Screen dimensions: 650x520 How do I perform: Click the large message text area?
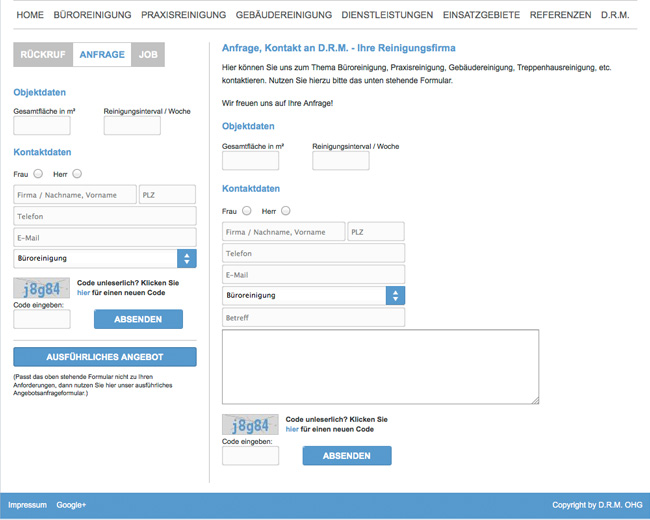(380, 366)
